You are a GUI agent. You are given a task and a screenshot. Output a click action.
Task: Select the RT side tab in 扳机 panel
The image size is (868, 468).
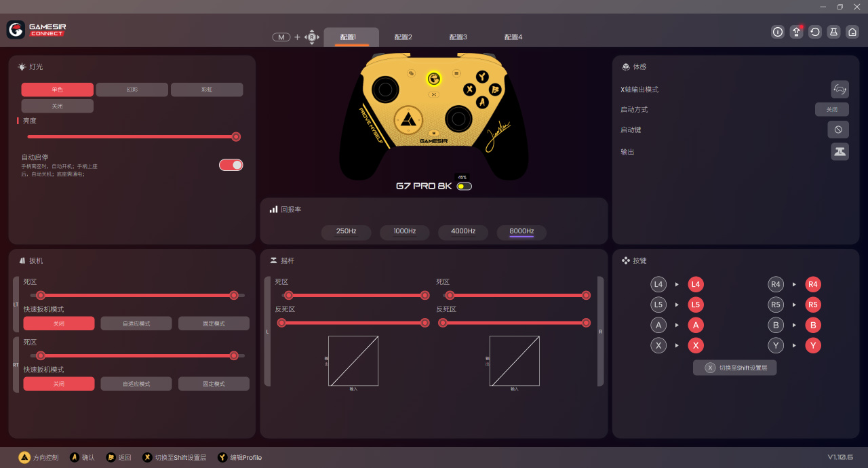[x=16, y=364]
